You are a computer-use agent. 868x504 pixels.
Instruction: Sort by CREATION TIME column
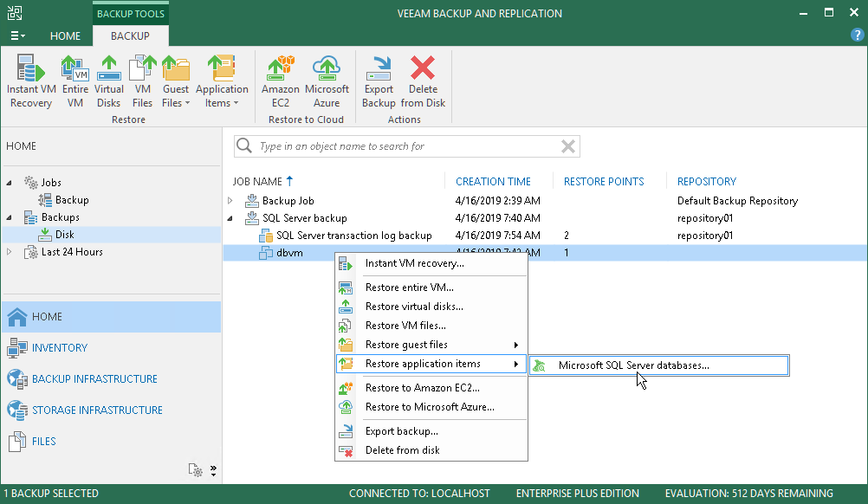point(493,182)
